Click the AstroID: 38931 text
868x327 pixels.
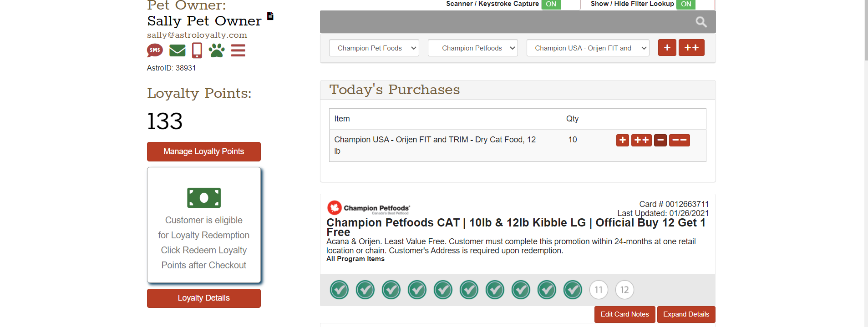171,68
